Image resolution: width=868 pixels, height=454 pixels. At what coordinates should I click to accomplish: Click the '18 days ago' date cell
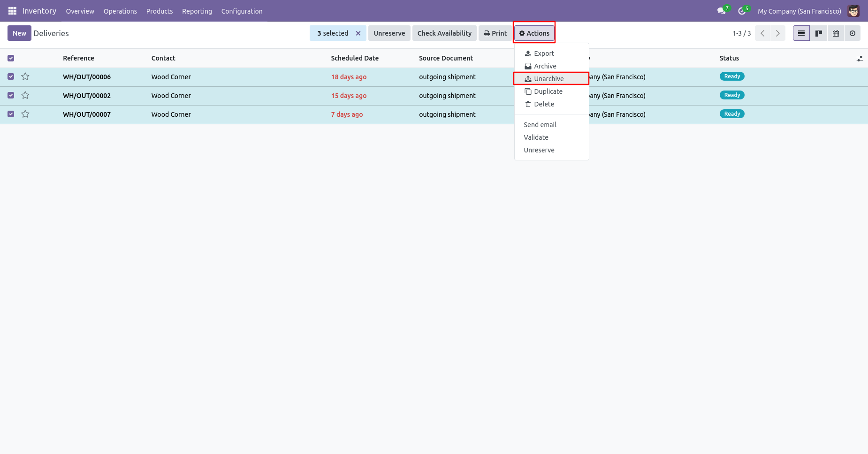pyautogui.click(x=349, y=77)
